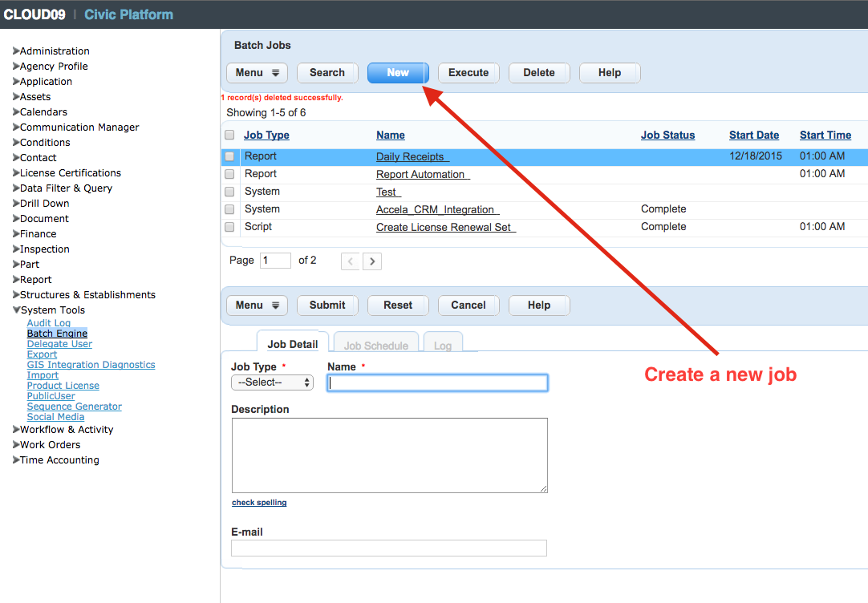Expand the Administration tree node
Viewport: 868px width, 603px height.
point(16,51)
